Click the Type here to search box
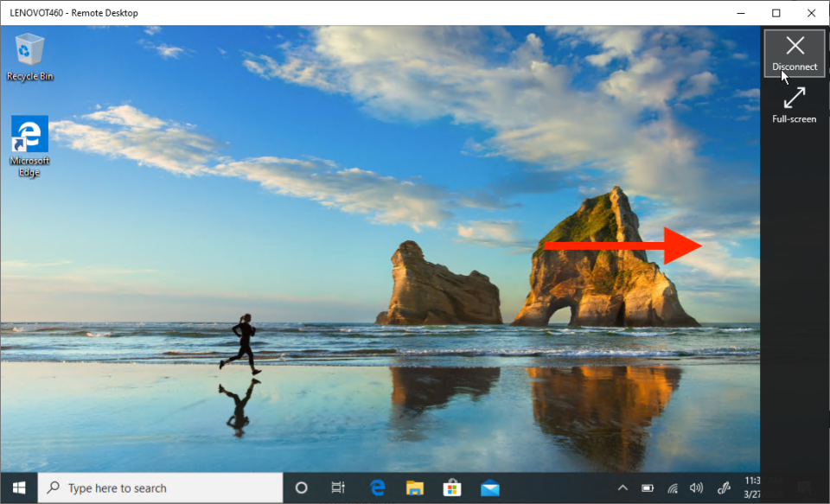Viewport: 830px width, 504px height. [161, 488]
